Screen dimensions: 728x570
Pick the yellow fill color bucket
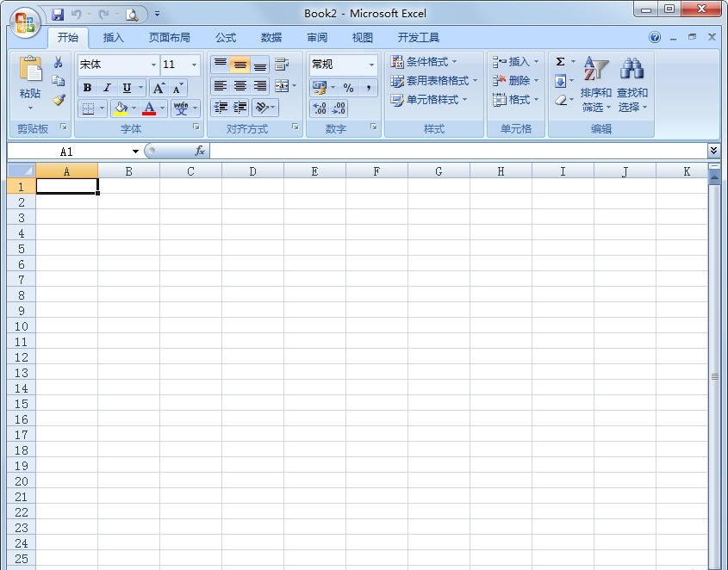pos(121,108)
